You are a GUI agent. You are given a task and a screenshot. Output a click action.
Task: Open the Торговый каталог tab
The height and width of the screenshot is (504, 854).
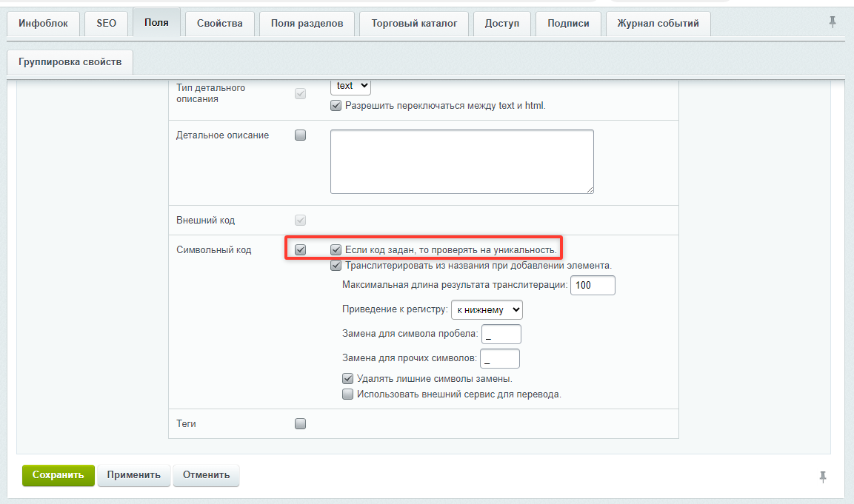(414, 24)
